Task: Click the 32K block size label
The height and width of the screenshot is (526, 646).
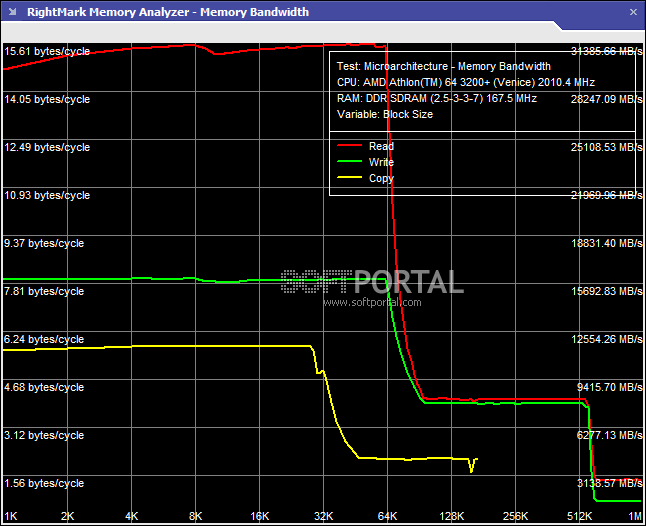Action: 324,516
